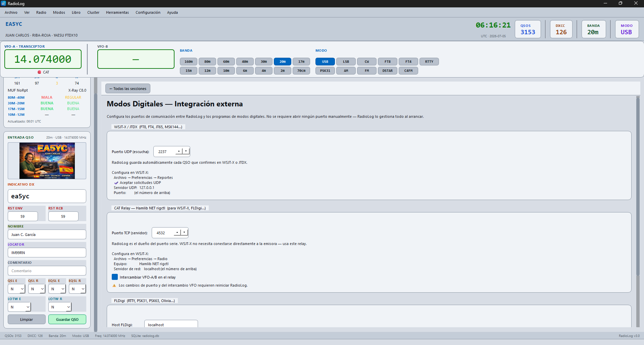Screen dimensions: 644x345
Task: Click the Comentario input field
Action: 47,271
